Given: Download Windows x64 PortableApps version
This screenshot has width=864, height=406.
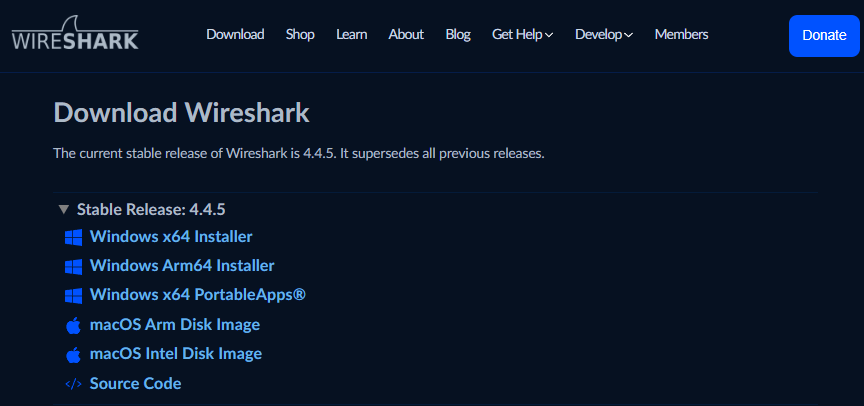Looking at the screenshot, I should coord(197,295).
